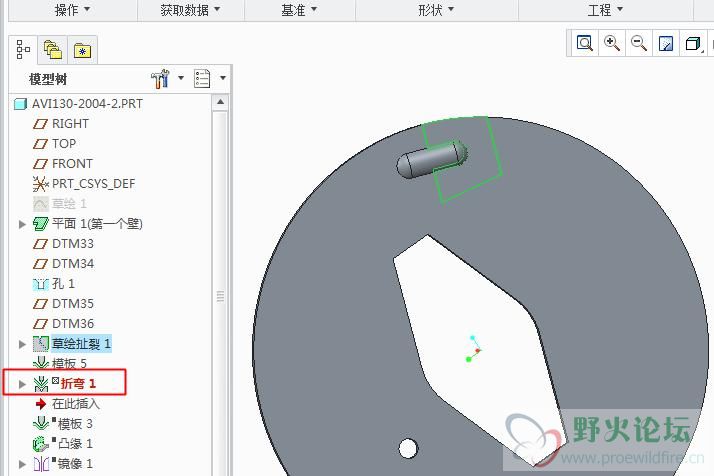Click the 镜像 1 mirror icon
Viewport: 714px width, 476px height.
41,464
